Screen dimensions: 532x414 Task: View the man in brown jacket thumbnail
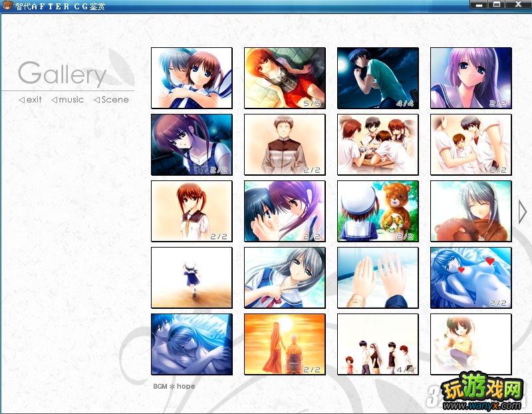285,144
